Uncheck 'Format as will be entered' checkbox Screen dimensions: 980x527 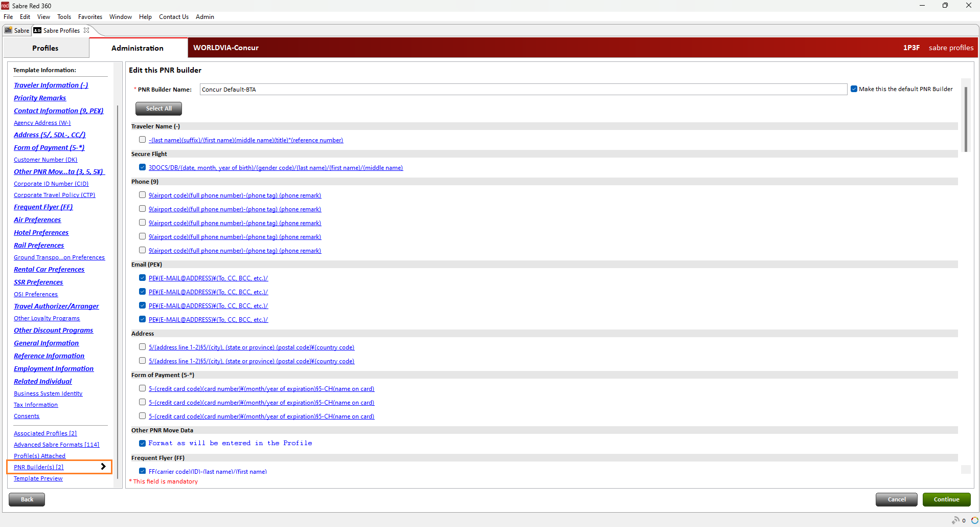coord(142,443)
